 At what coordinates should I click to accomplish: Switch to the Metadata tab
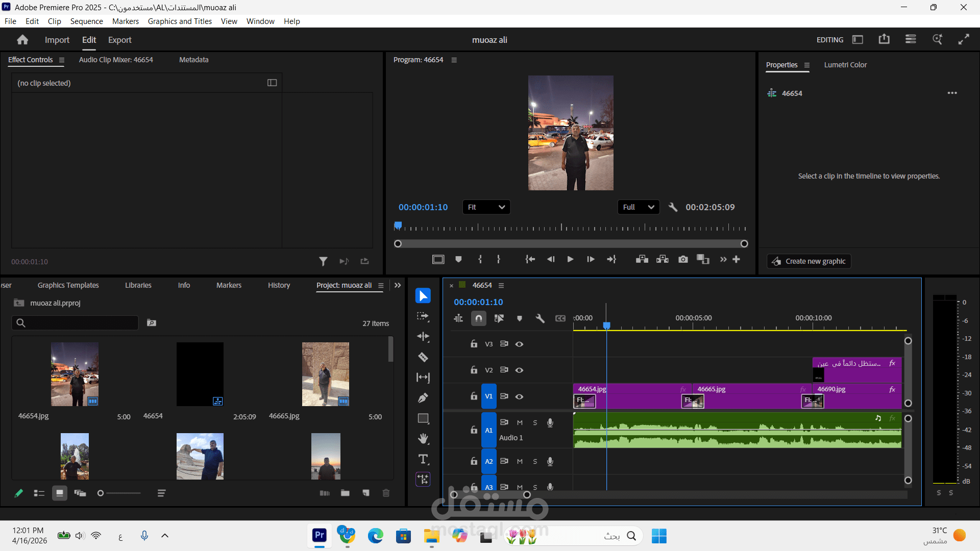point(193,60)
